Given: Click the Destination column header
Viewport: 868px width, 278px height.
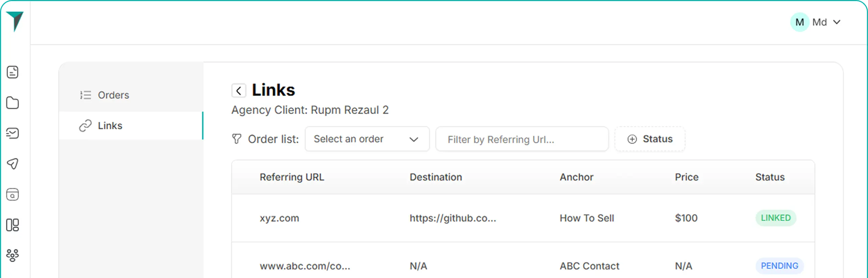Looking at the screenshot, I should [x=436, y=177].
